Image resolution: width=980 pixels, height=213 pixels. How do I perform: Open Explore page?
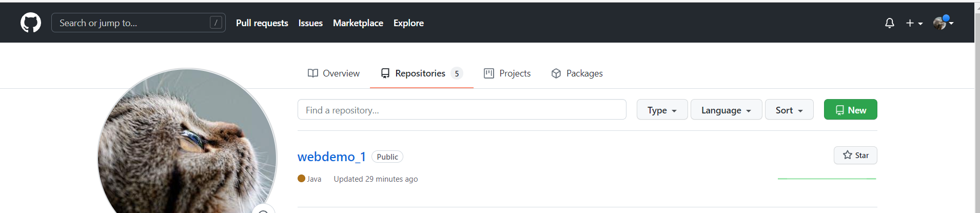pos(408,23)
